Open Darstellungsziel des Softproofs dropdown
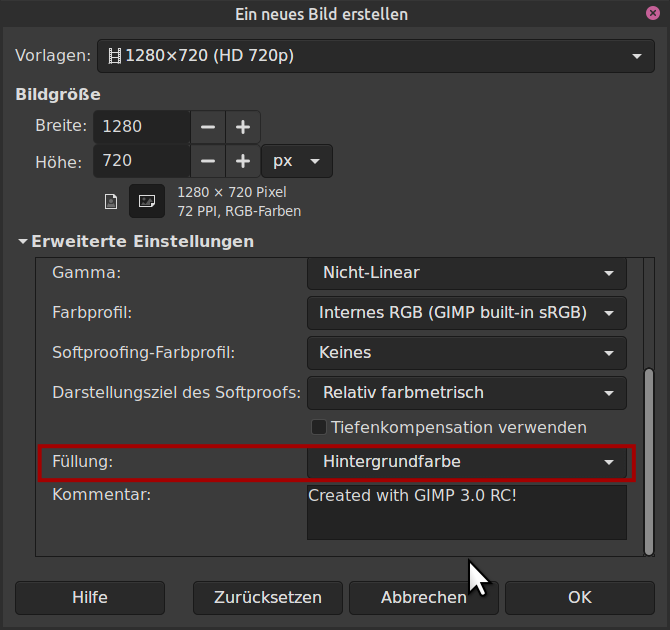The image size is (670, 630). coord(467,393)
